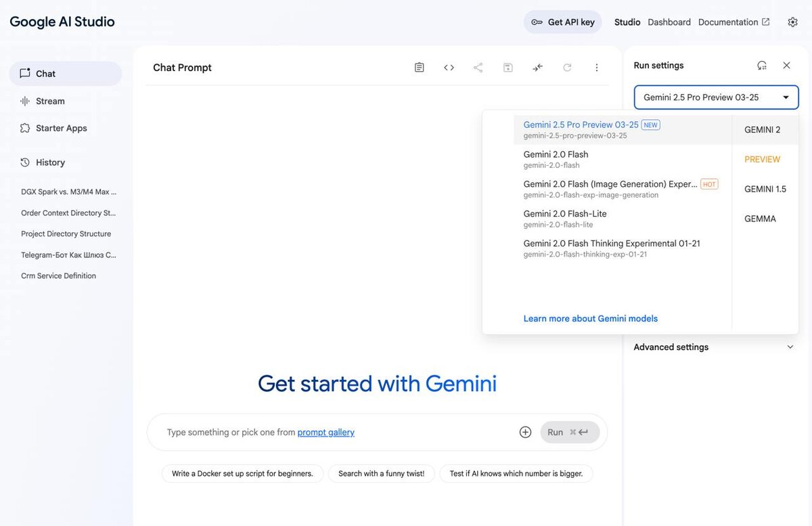Select Gemini 2.5 Pro Preview 03-25 model
The height and width of the screenshot is (526, 812).
pyautogui.click(x=623, y=130)
